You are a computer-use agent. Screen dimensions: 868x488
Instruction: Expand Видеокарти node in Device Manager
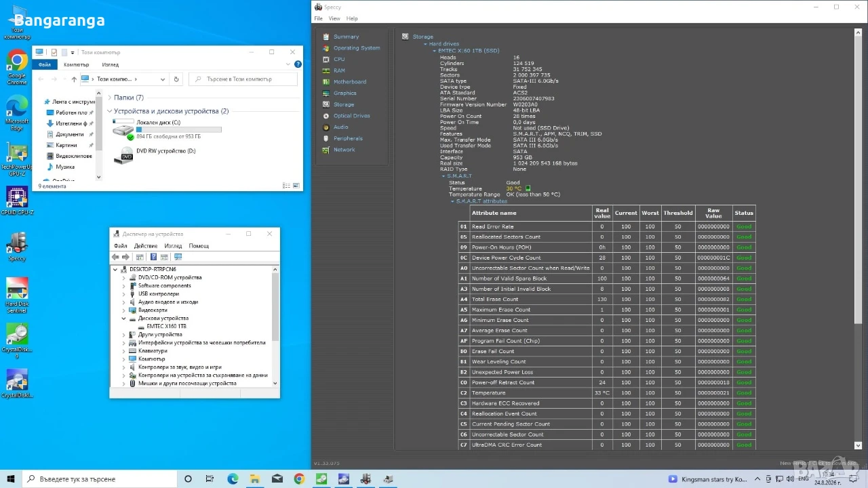pyautogui.click(x=124, y=310)
